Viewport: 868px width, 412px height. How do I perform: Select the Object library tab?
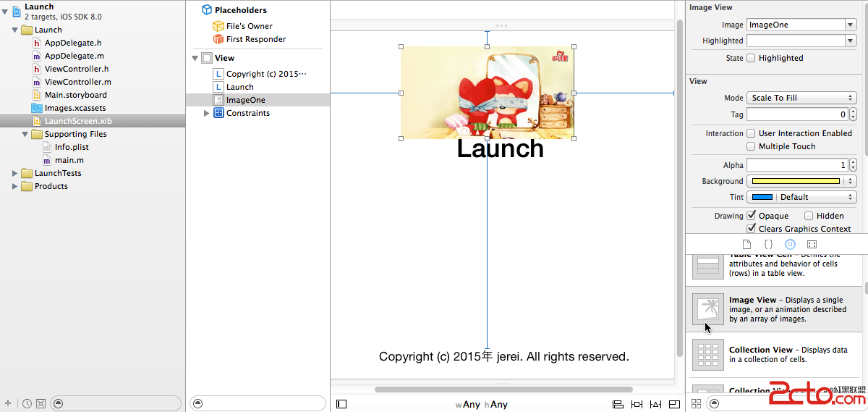tap(790, 245)
